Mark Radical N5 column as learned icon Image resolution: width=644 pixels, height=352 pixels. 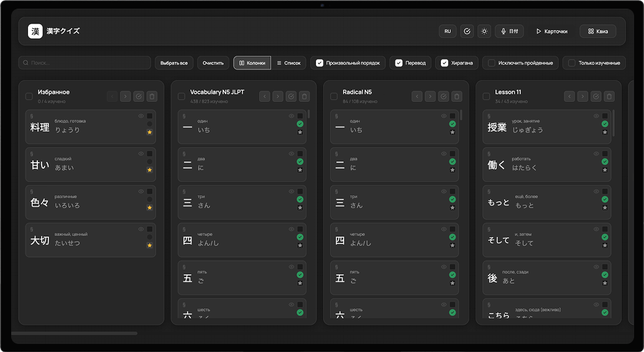(443, 96)
